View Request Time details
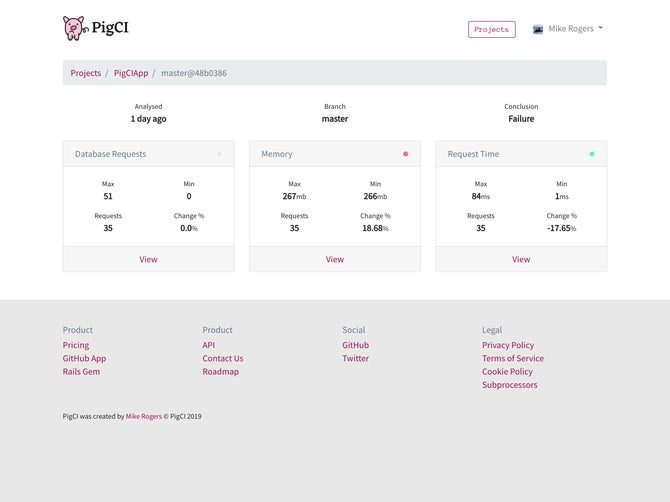This screenshot has width=670, height=502. (x=521, y=259)
